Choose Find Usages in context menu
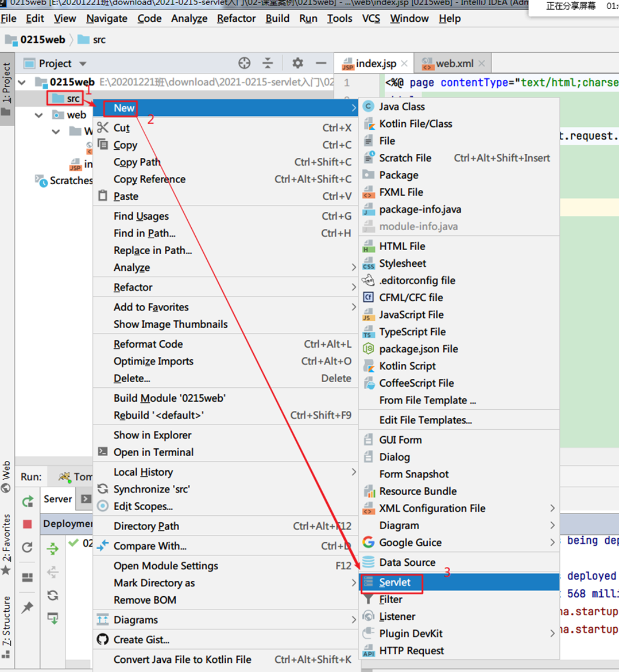This screenshot has height=672, width=619. click(x=226, y=216)
